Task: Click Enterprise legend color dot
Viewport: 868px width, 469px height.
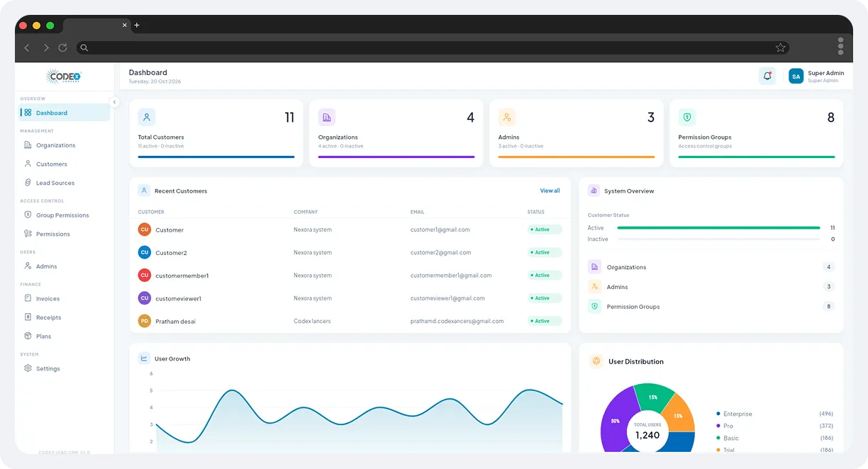Action: [718, 414]
